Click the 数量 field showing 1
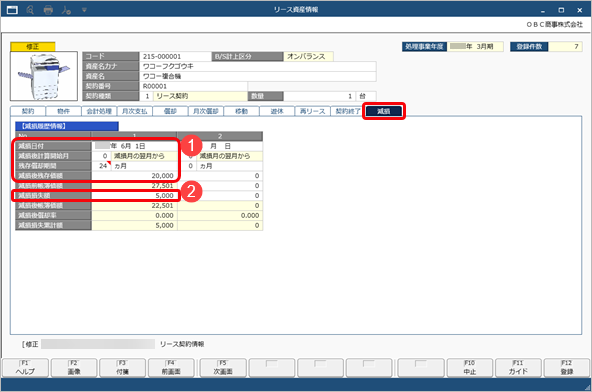The image size is (592, 392). coord(319,96)
